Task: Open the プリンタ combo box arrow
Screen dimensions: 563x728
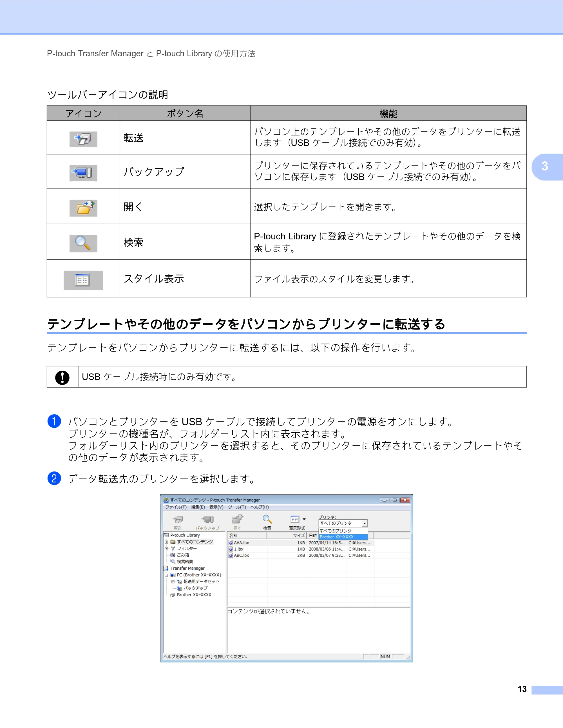Action: (x=365, y=523)
